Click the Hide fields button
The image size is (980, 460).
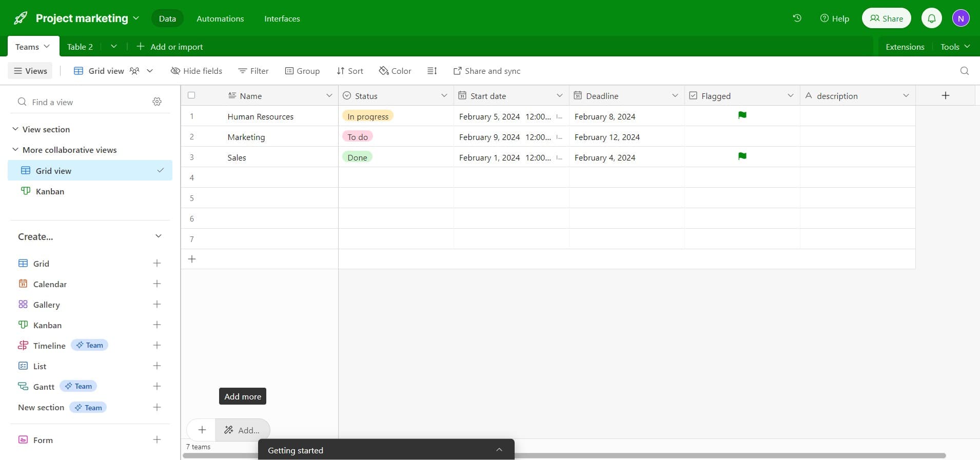click(197, 71)
